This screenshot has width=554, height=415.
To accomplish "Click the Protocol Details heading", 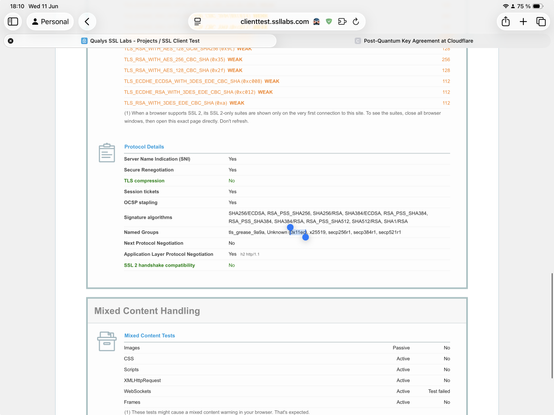I will pos(144,147).
